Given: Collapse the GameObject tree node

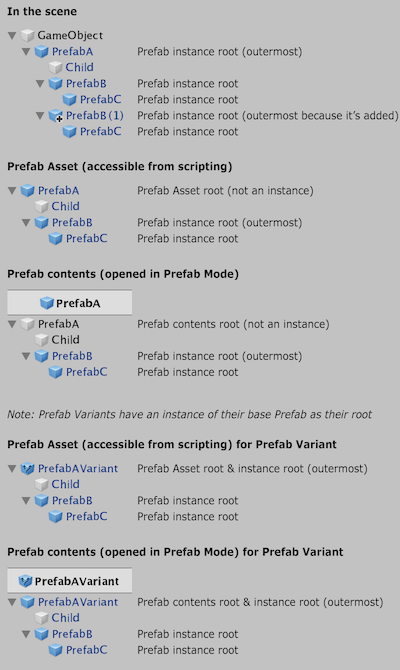Looking at the screenshot, I should coord(12,35).
